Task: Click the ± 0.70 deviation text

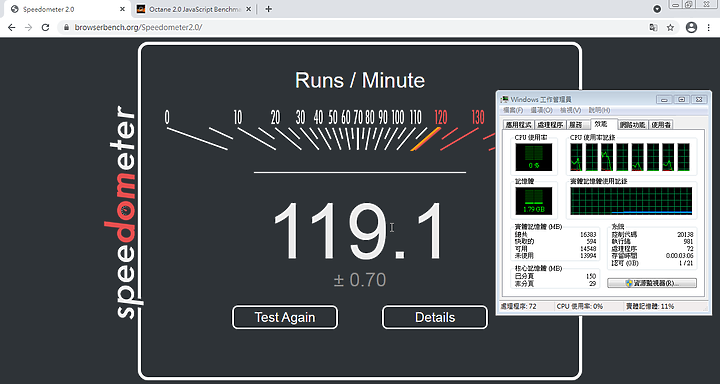Action: (360, 280)
